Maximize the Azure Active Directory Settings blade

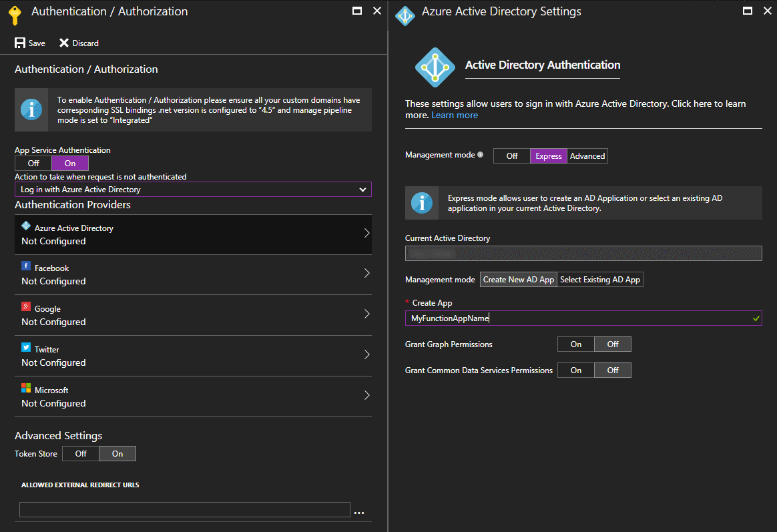coord(748,11)
